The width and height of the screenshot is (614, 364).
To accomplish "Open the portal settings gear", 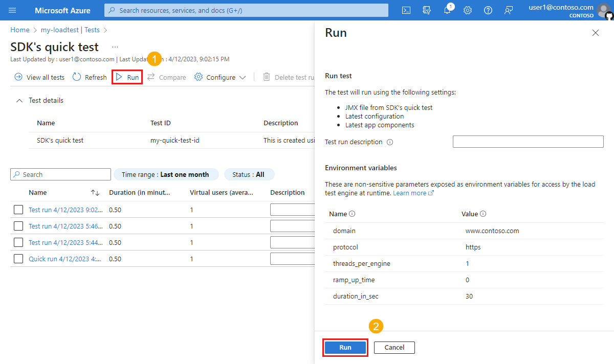I will (x=467, y=10).
